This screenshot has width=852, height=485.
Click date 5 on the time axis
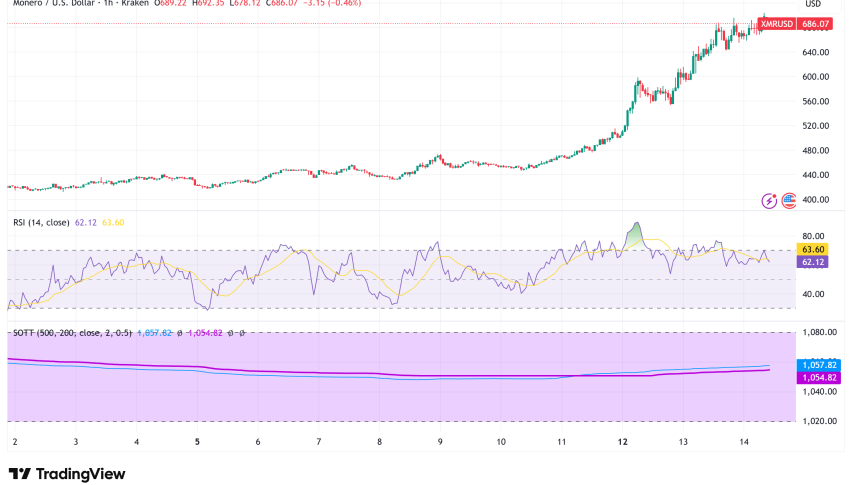point(197,441)
